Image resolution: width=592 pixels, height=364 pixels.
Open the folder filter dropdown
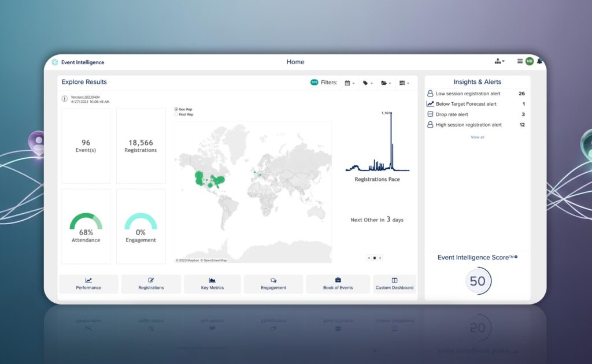coord(385,83)
